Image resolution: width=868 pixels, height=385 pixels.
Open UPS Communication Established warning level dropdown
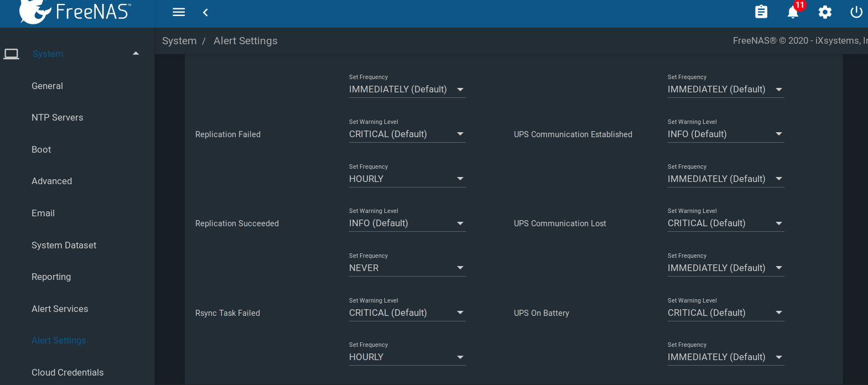coord(726,134)
